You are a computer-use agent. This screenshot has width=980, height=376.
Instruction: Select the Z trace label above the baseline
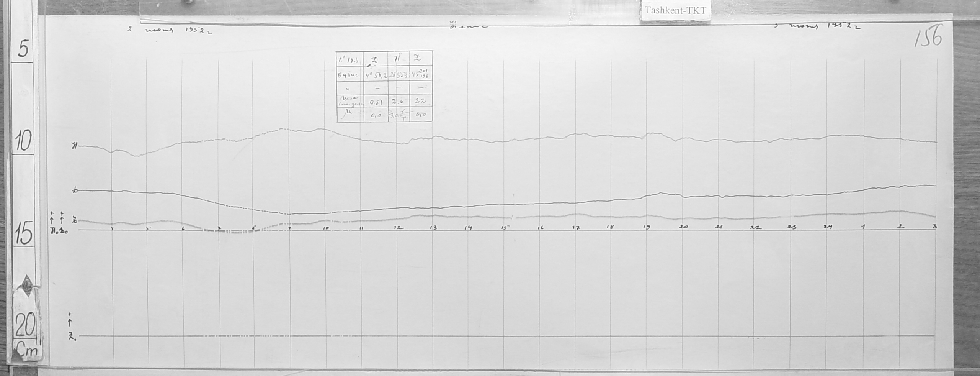(x=75, y=220)
